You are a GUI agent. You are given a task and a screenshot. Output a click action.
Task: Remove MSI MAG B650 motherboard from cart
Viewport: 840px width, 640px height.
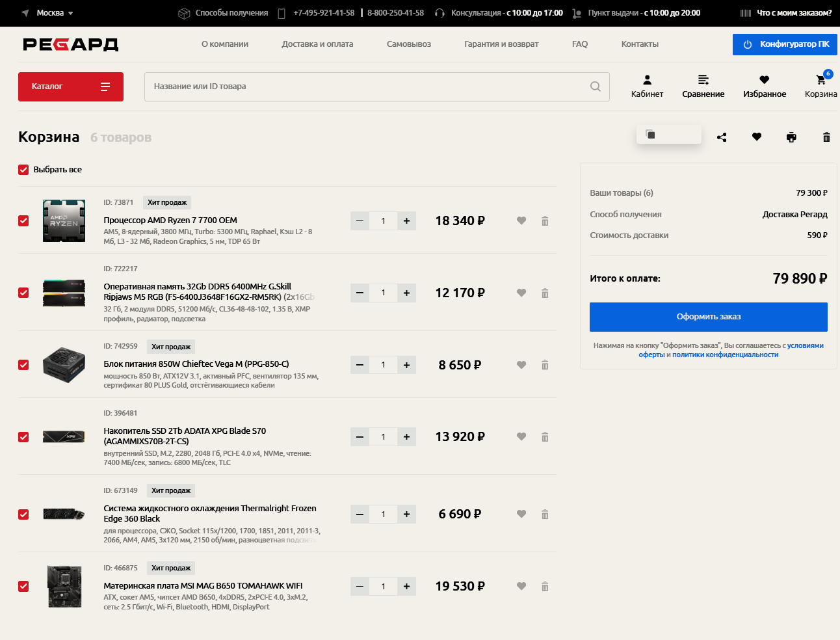point(545,587)
